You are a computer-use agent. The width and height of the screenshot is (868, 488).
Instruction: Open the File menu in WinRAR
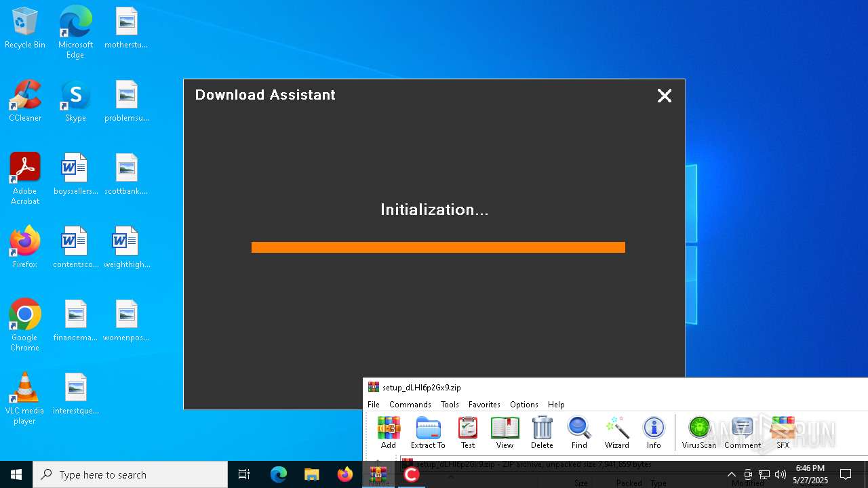[374, 405]
